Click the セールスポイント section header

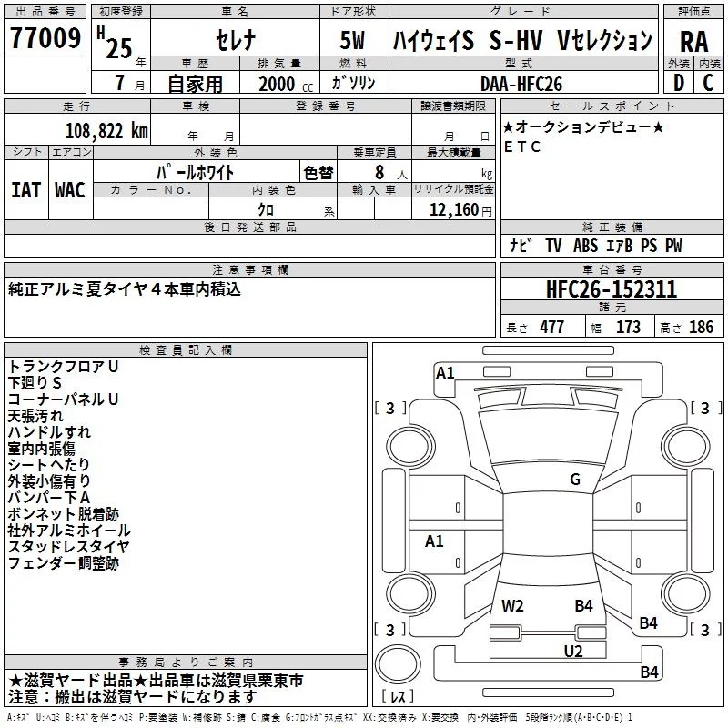tap(612, 106)
